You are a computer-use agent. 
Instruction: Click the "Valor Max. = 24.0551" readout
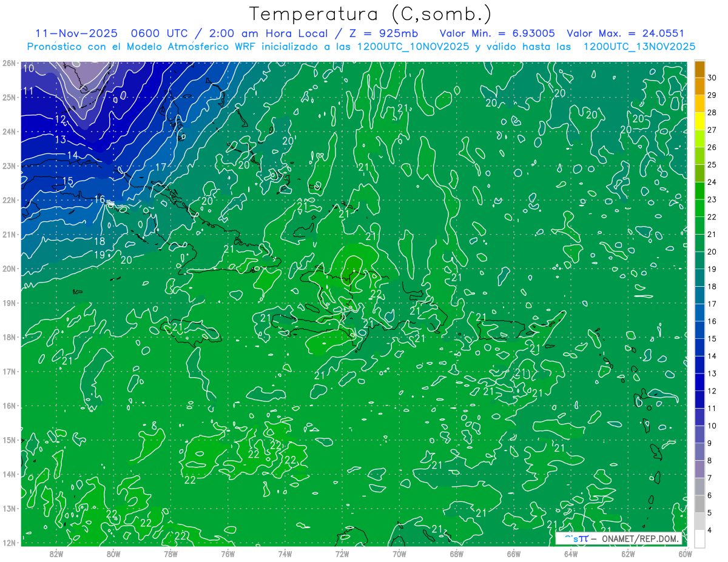tap(625, 33)
